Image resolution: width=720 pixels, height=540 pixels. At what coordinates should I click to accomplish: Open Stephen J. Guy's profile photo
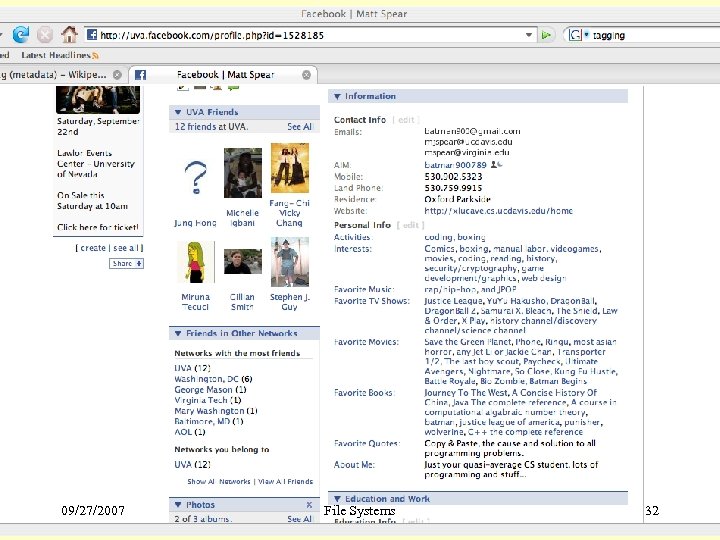pyautogui.click(x=290, y=262)
